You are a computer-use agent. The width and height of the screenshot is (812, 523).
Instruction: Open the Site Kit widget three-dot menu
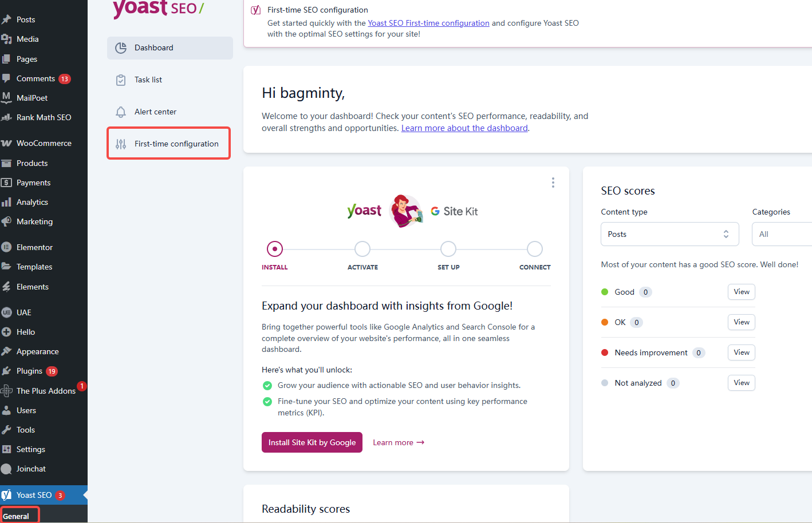(553, 182)
